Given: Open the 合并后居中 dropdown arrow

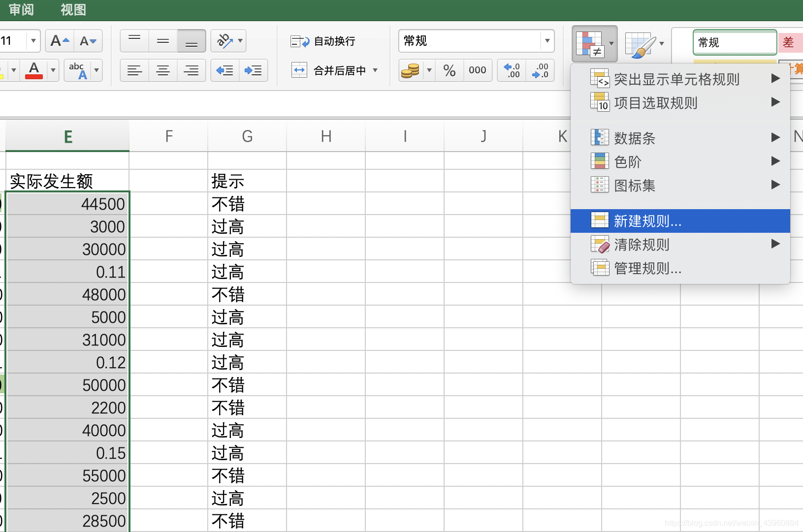Looking at the screenshot, I should [375, 70].
